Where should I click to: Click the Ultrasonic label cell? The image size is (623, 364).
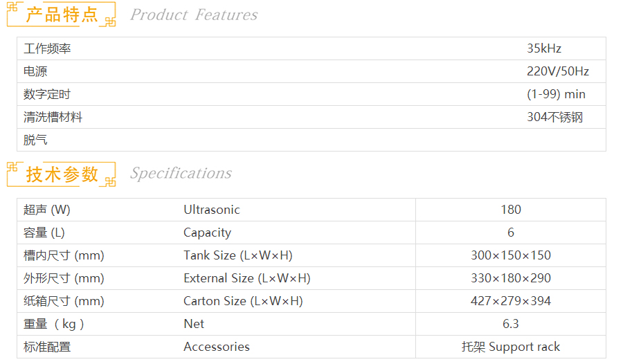[212, 210]
